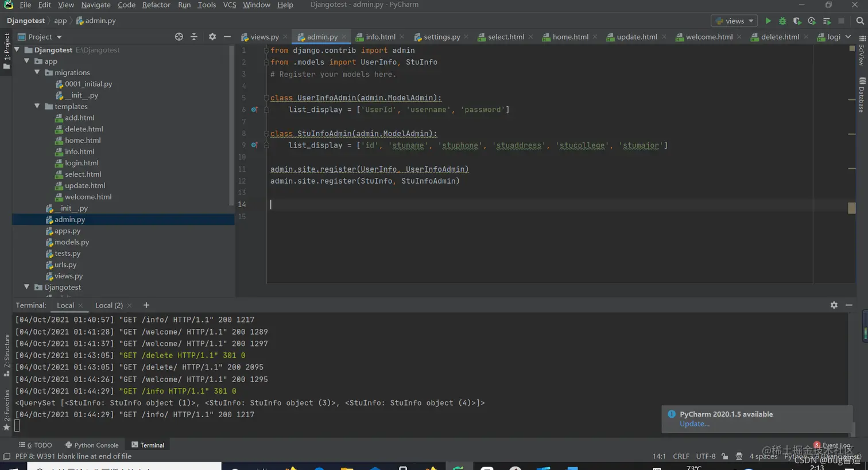The height and width of the screenshot is (470, 868).
Task: Open Terminal settings gear
Action: [834, 305]
